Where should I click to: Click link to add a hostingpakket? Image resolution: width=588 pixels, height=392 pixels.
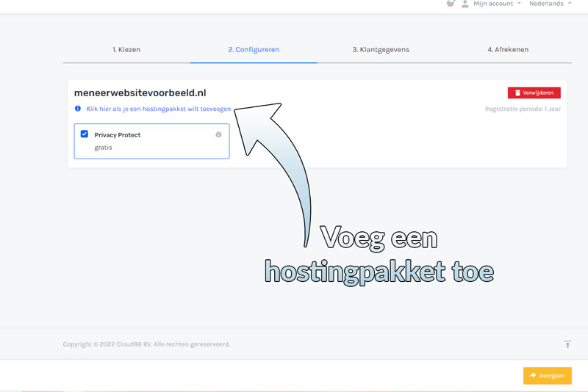tap(159, 109)
